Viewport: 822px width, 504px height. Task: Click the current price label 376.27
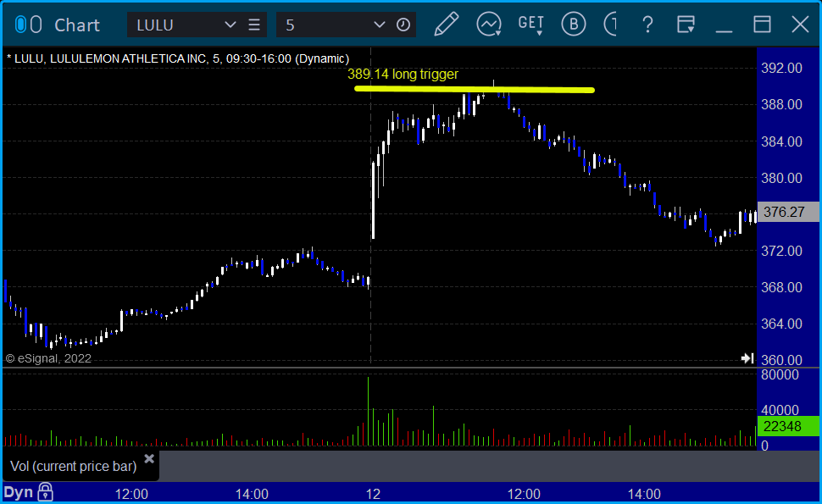point(788,212)
